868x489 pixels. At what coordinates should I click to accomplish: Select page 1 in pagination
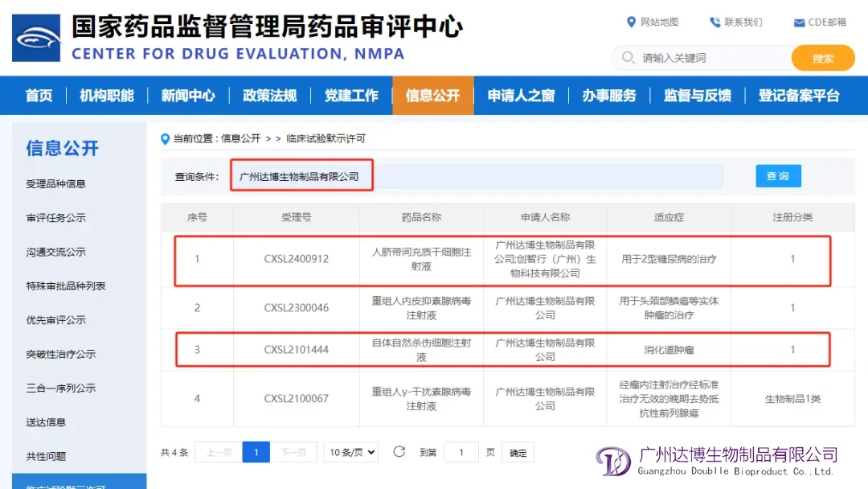(256, 453)
